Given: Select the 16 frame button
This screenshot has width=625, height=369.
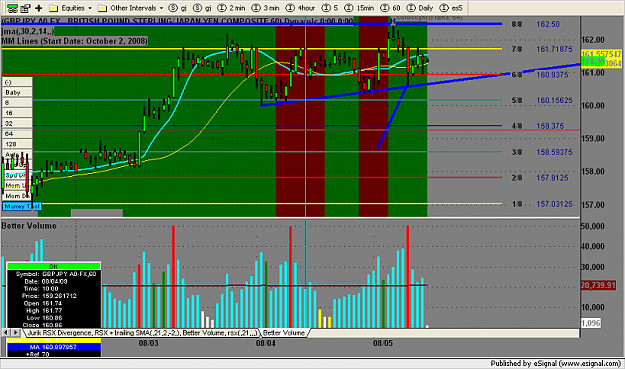Looking at the screenshot, I should 17,113.
